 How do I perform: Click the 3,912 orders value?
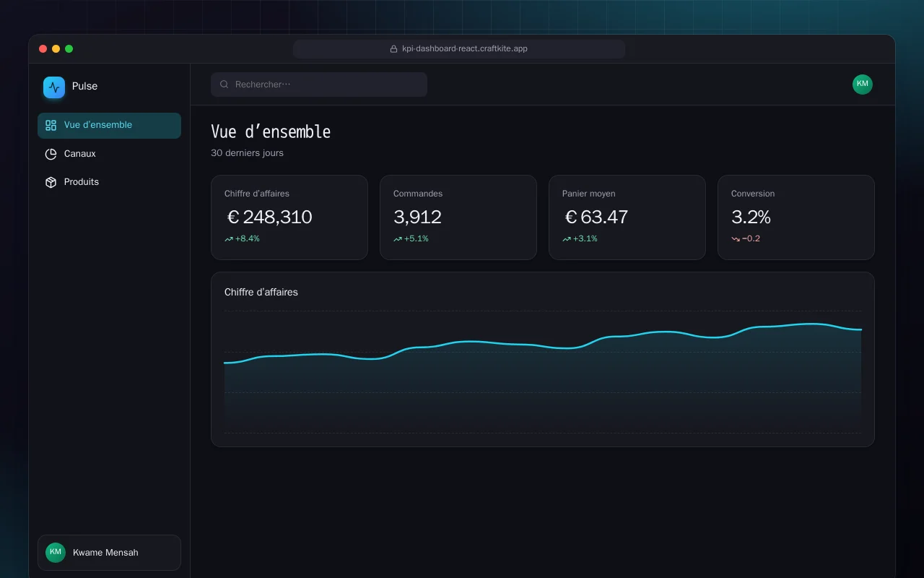click(x=417, y=217)
